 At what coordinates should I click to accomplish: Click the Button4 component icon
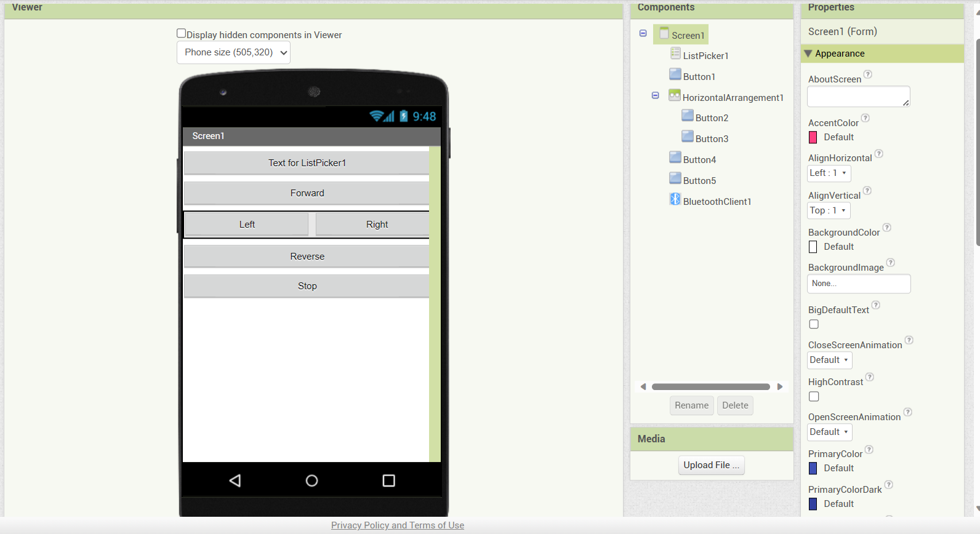point(675,157)
